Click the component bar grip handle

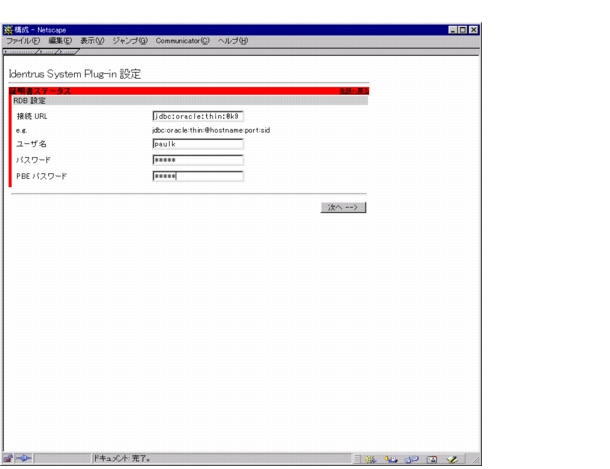[357, 459]
